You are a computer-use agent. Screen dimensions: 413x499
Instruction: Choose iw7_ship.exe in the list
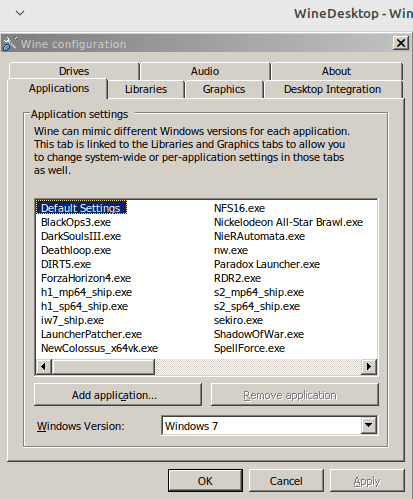click(73, 320)
